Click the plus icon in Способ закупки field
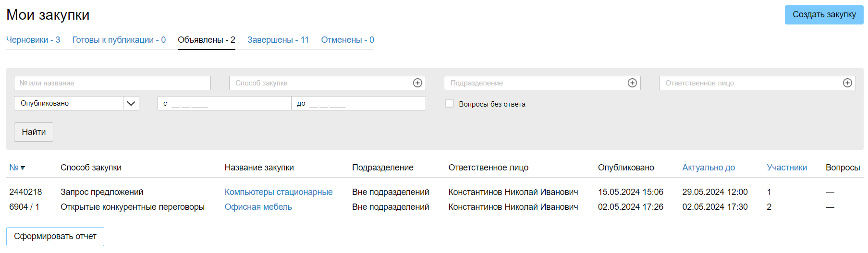 [x=417, y=83]
